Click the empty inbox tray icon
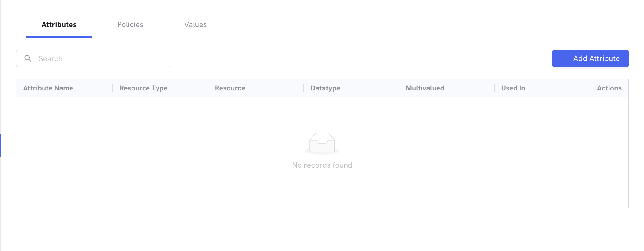The image size is (644, 251). pos(322,143)
